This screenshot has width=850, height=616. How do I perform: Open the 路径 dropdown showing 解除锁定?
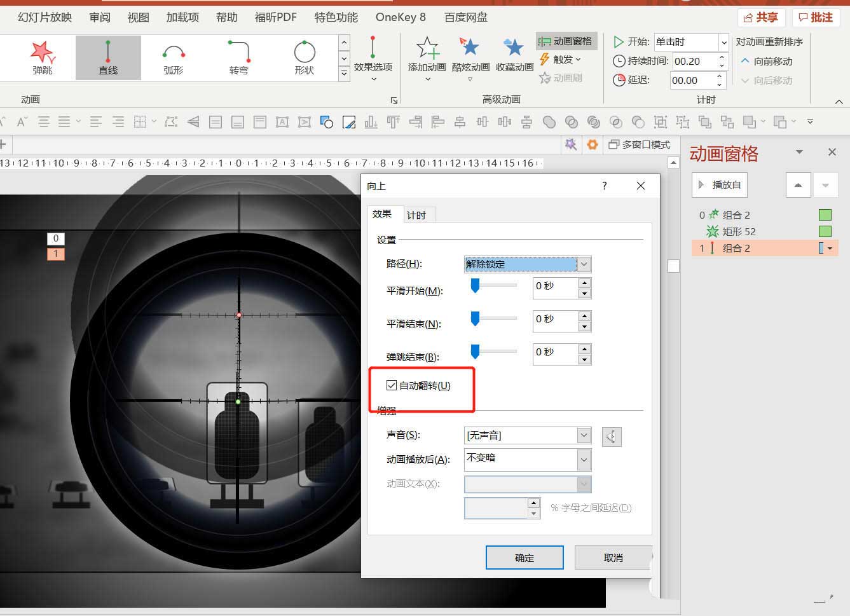point(583,264)
